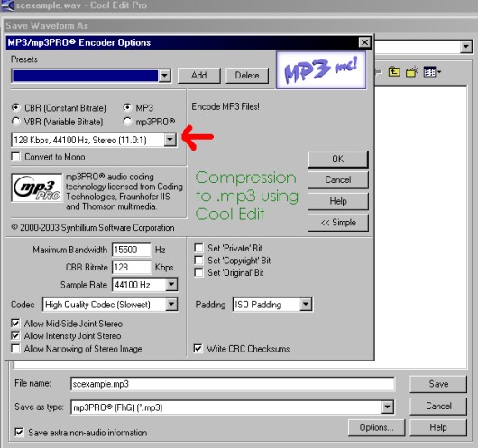Select VBR (Variable Bitrate) radio button
This screenshot has height=448, width=478.
(x=16, y=122)
